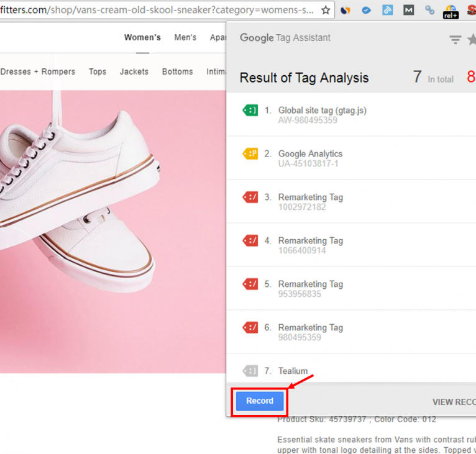Click green Global site tag icon
Viewport: 476px width, 454px height.
[250, 111]
